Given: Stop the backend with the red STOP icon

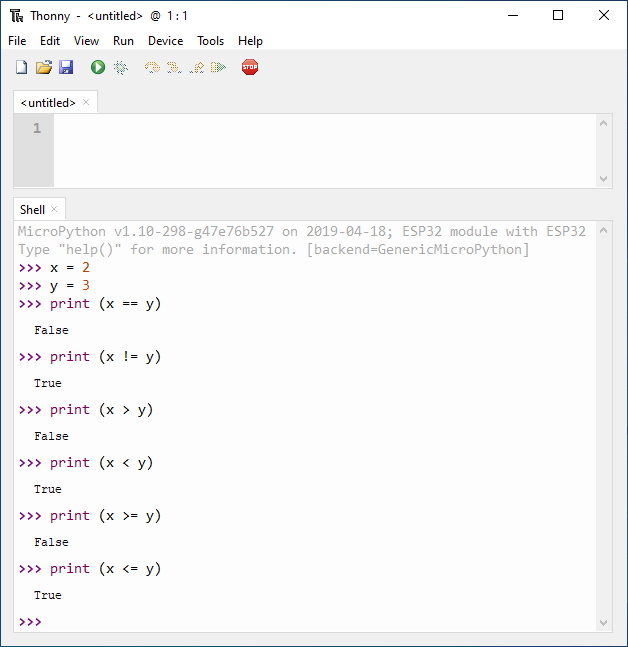Looking at the screenshot, I should tap(250, 67).
